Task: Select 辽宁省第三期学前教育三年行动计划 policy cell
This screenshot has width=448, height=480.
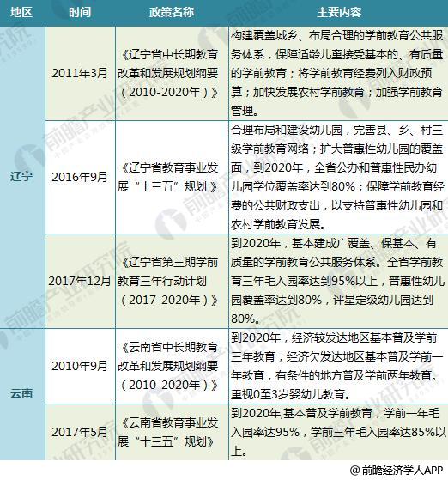Action: (172, 281)
